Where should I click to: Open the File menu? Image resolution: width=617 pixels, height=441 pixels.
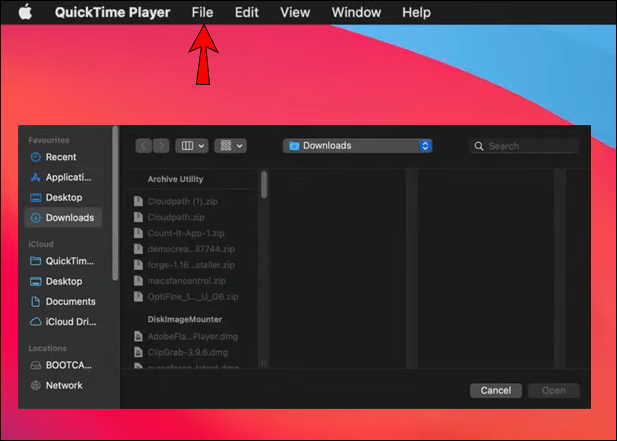[202, 12]
